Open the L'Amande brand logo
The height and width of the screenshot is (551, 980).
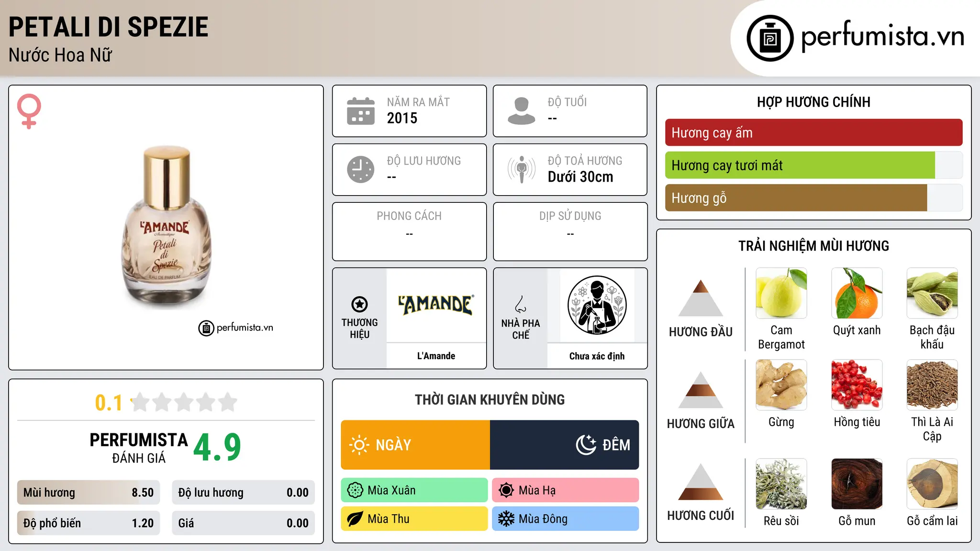tap(436, 305)
